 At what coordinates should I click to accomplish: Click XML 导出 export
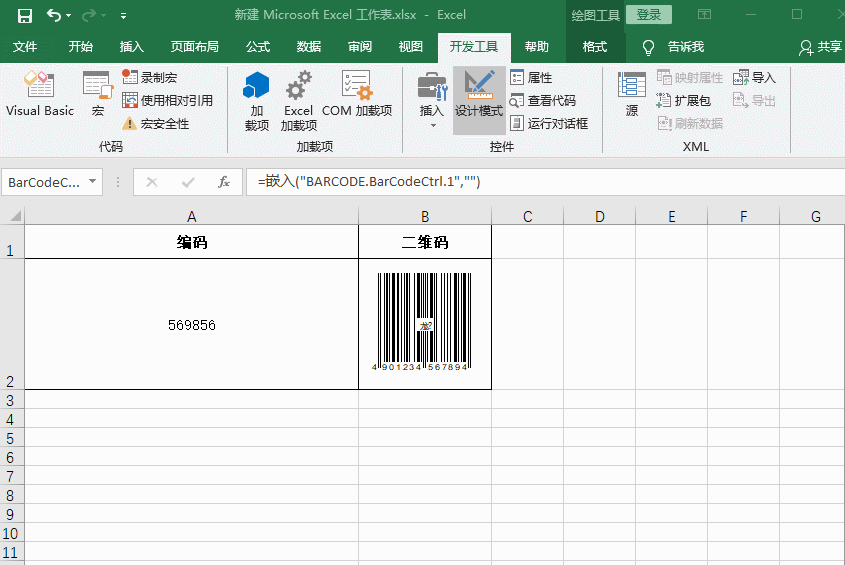(x=754, y=100)
